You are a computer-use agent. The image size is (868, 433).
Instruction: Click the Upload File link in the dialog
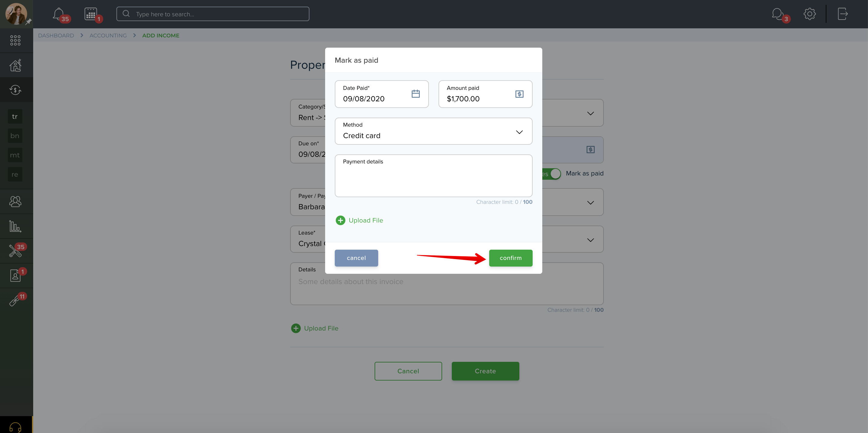click(x=366, y=220)
